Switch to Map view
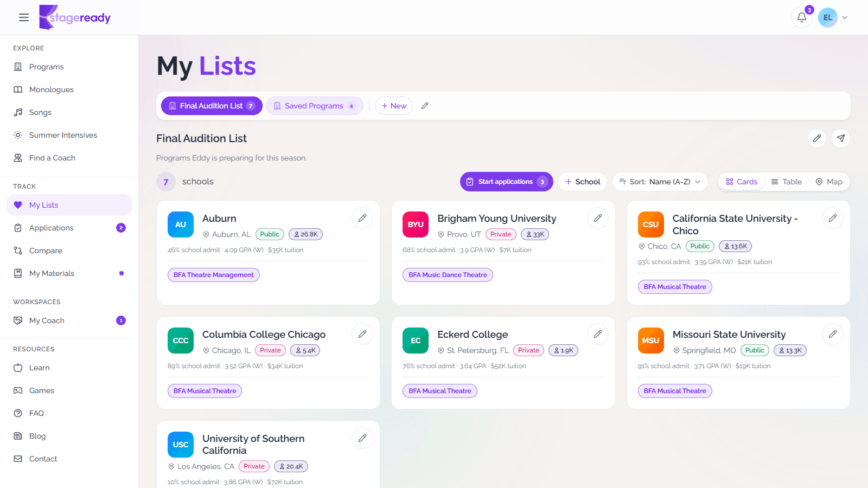The width and height of the screenshot is (868, 488). [829, 182]
